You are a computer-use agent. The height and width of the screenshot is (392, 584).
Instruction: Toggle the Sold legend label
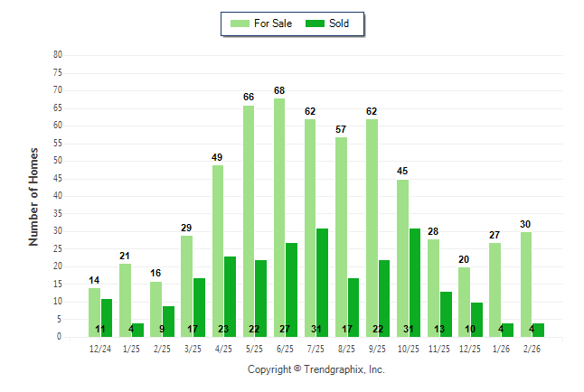pos(339,23)
